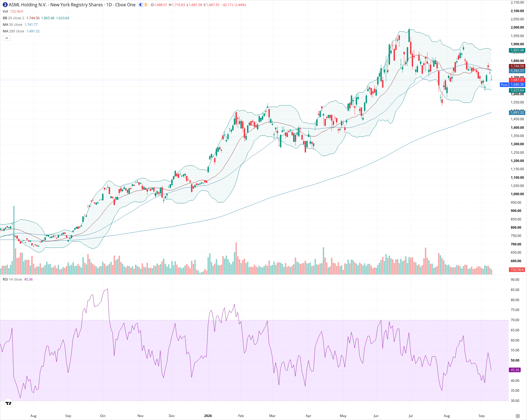This screenshot has height=420, width=527.
Task: Click the TradingView logo at the bottom left
Action: (x=9, y=403)
